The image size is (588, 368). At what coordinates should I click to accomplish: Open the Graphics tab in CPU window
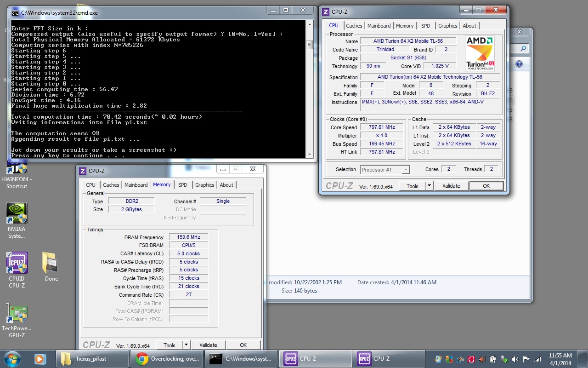click(x=447, y=26)
